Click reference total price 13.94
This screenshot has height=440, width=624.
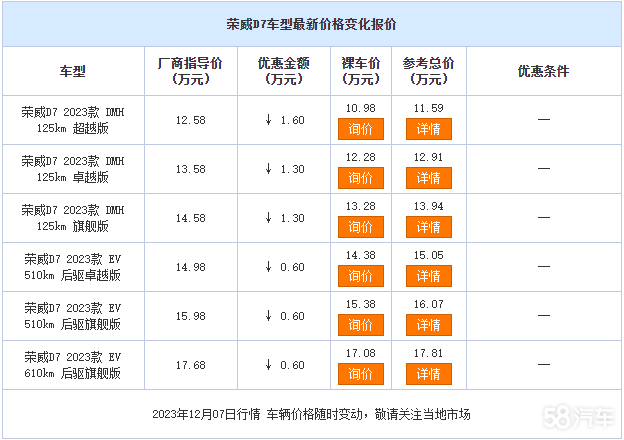(429, 206)
